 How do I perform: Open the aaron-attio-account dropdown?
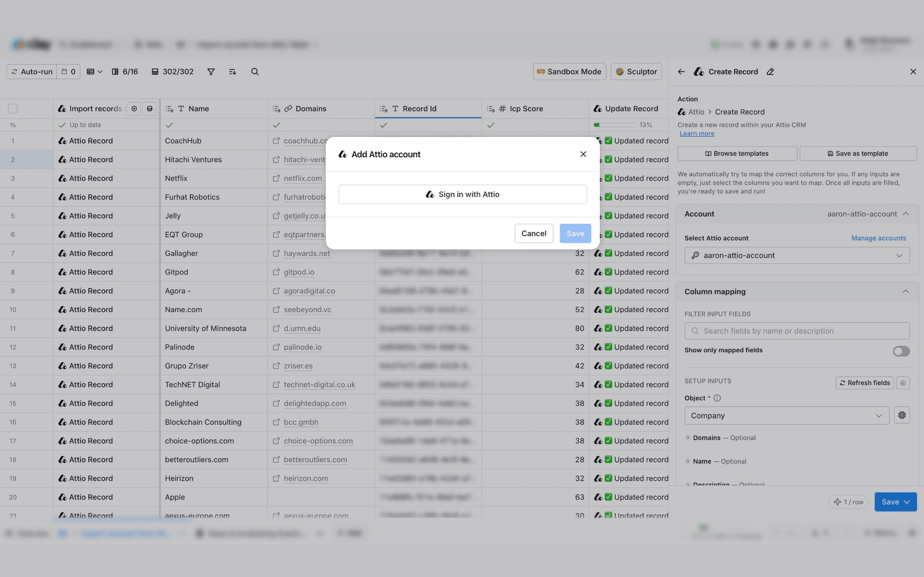coord(797,255)
